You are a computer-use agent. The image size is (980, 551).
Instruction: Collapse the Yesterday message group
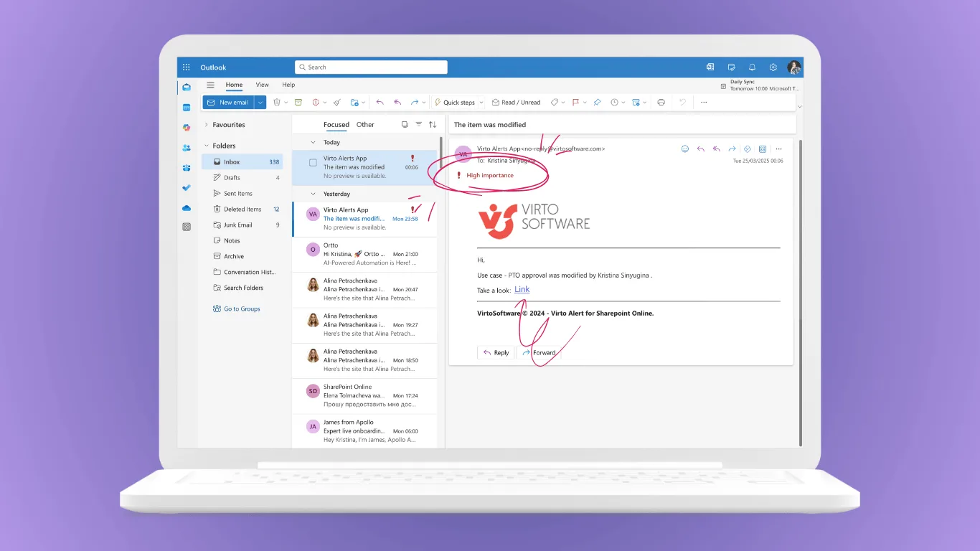point(313,194)
